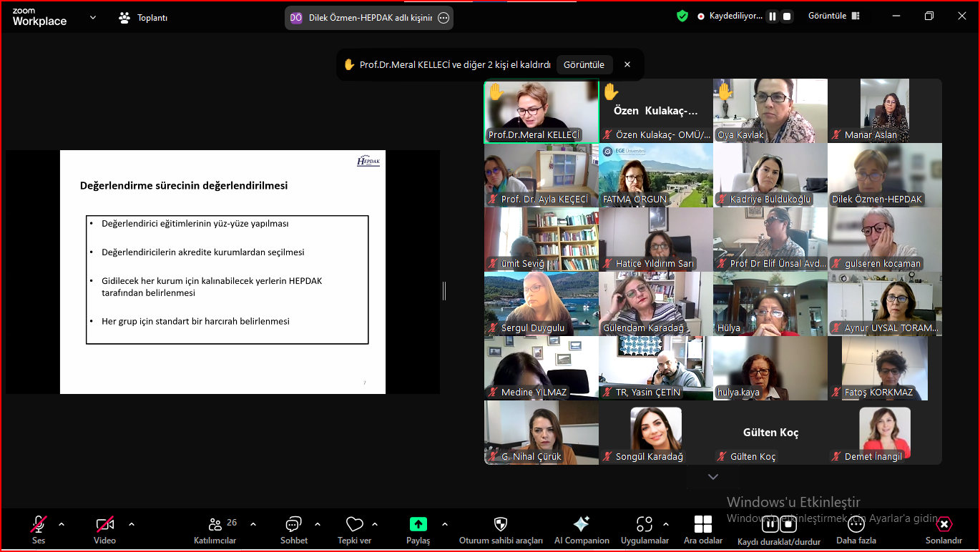The image size is (980, 552).
Task: Select Kadriye Buldukoğlu video tile
Action: click(770, 175)
